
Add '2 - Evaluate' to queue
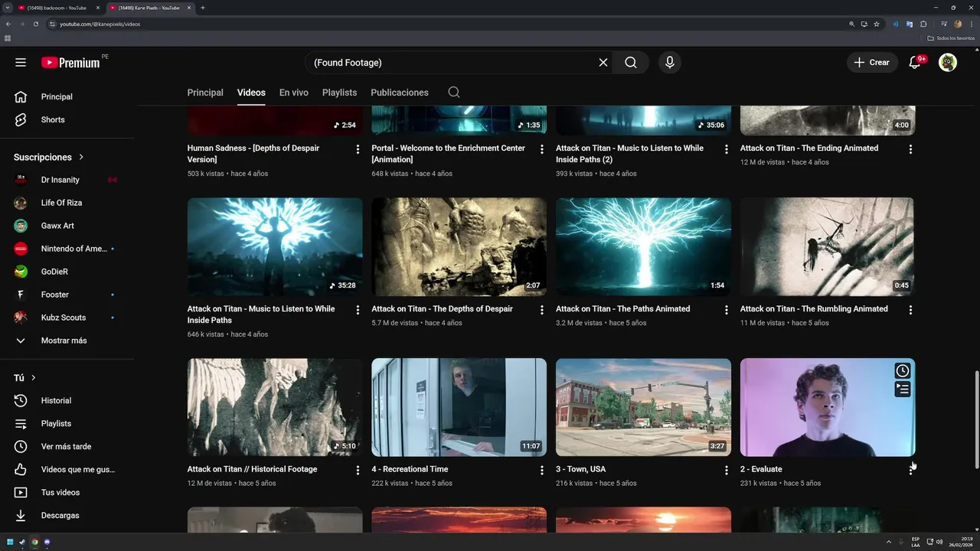pos(903,389)
